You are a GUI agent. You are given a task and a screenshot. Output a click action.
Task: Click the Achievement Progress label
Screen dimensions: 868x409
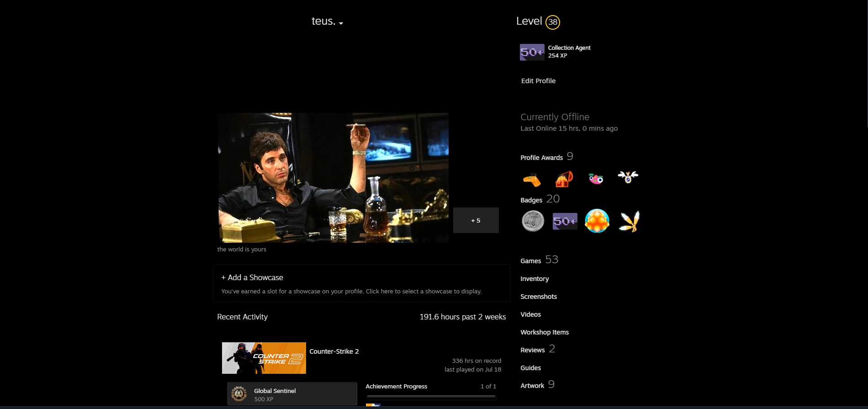(397, 387)
